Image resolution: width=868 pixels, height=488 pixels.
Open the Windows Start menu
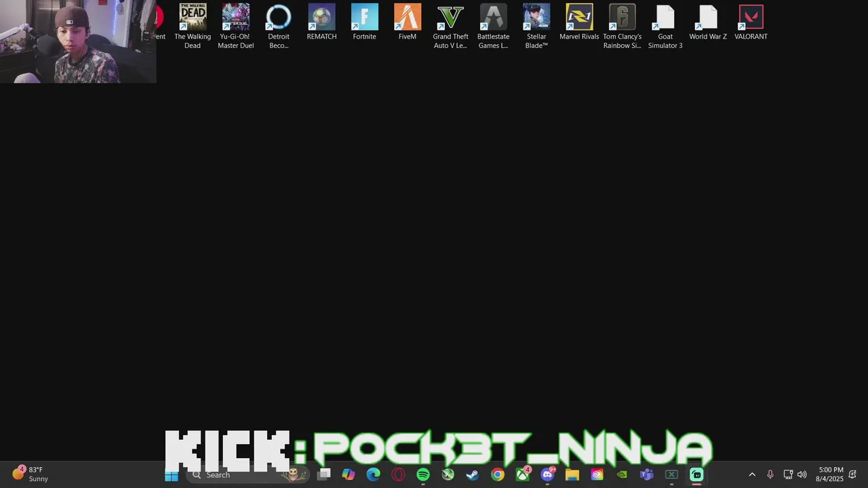172,475
